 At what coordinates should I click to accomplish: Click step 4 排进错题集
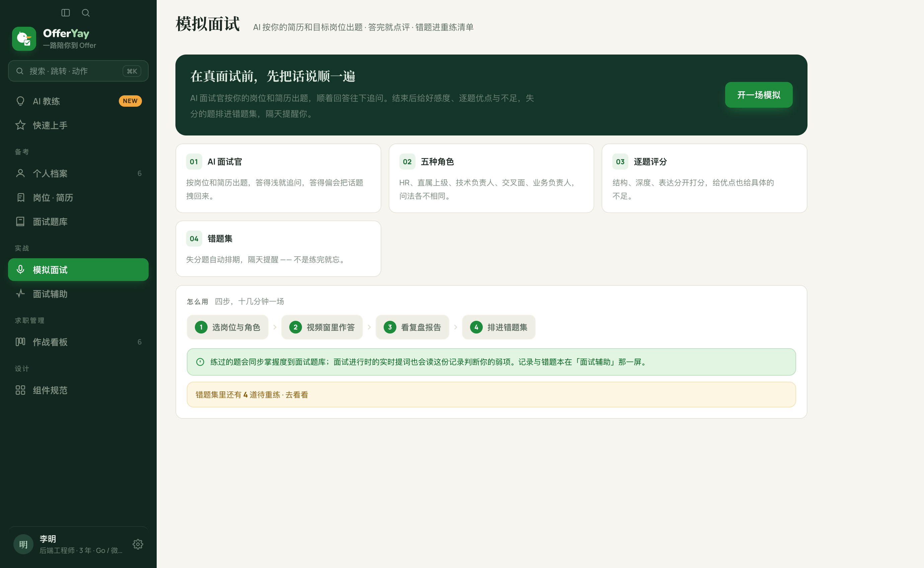coord(498,327)
